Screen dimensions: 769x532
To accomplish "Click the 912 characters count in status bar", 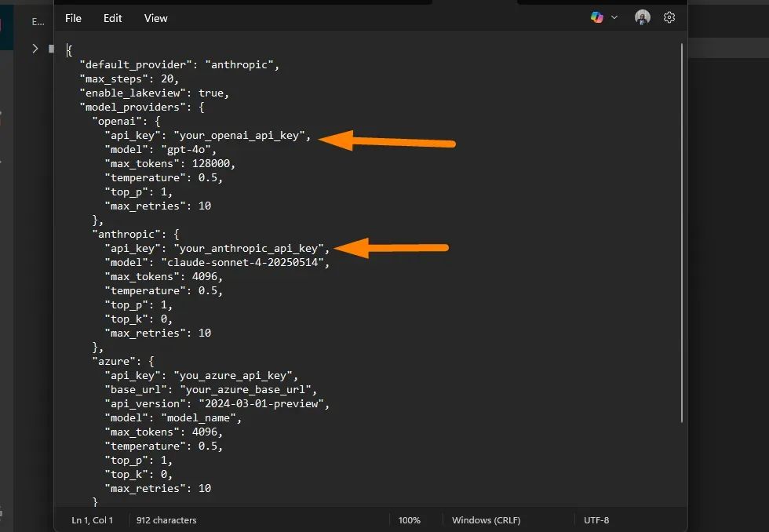I will 166,520.
